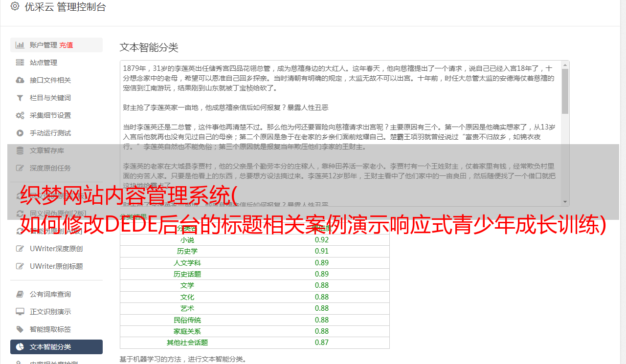Open the red 充值 link
This screenshot has width=626, height=364.
[x=66, y=45]
